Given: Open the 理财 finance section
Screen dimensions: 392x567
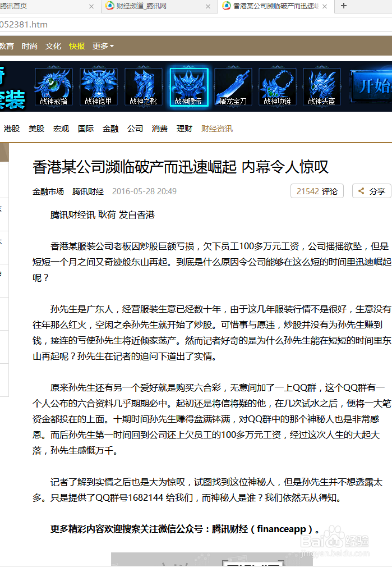Looking at the screenshot, I should (185, 129).
